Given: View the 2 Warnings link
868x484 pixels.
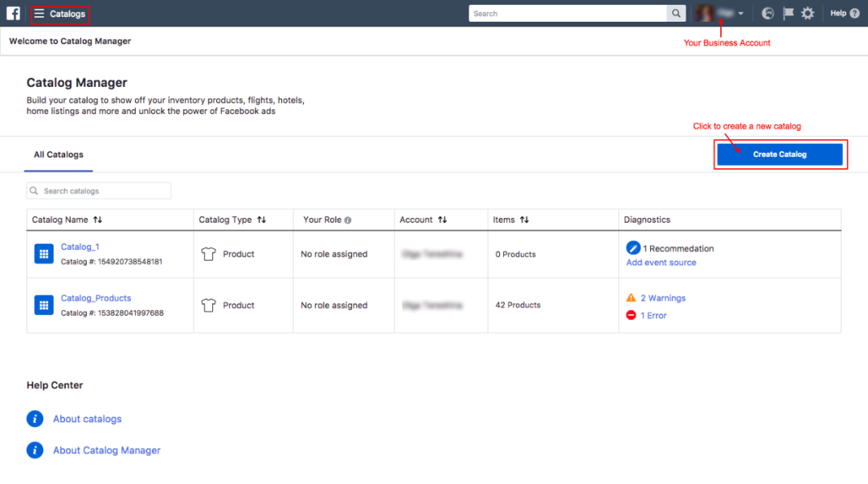Looking at the screenshot, I should click(663, 298).
